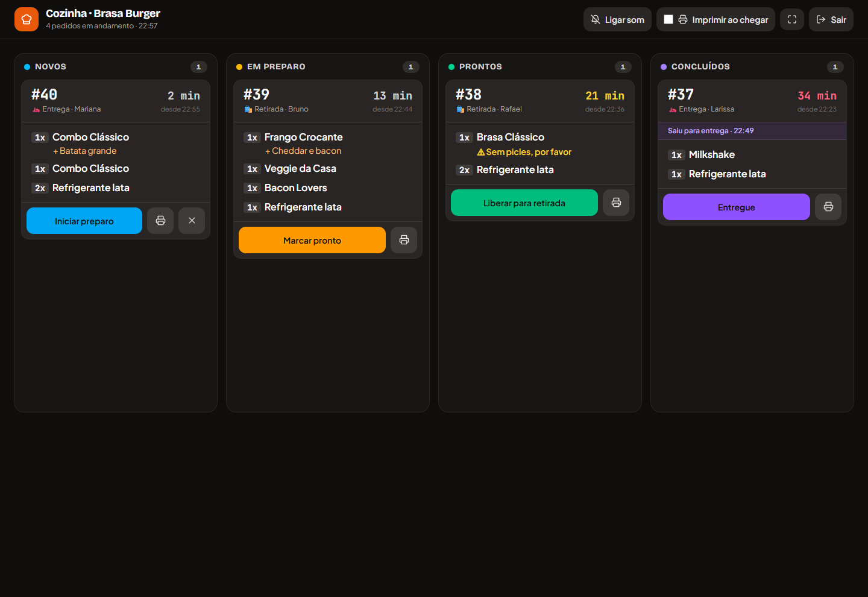Mark order #37 as Entregue
Screen dimensions: 868x597
737,207
